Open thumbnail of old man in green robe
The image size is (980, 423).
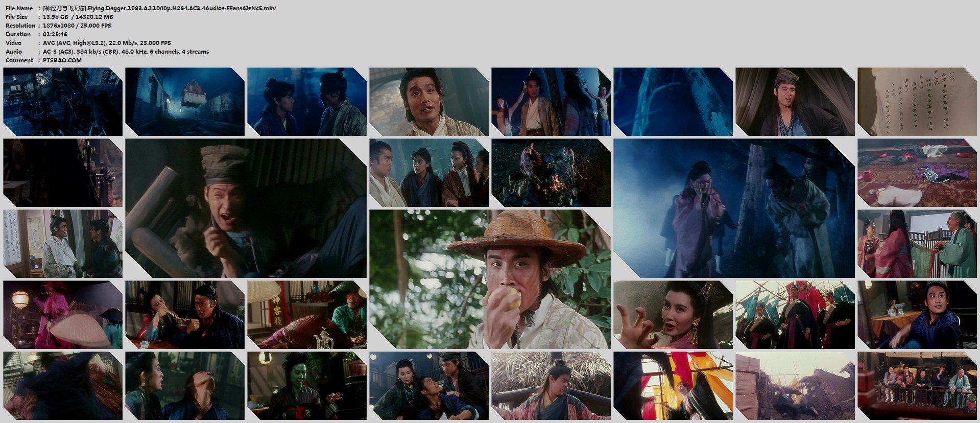click(917, 244)
